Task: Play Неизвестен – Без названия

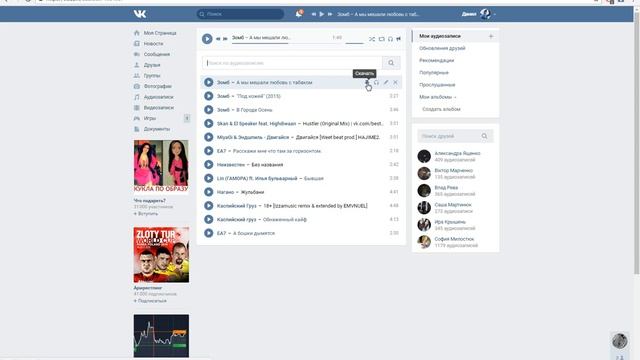Action: pos(209,164)
